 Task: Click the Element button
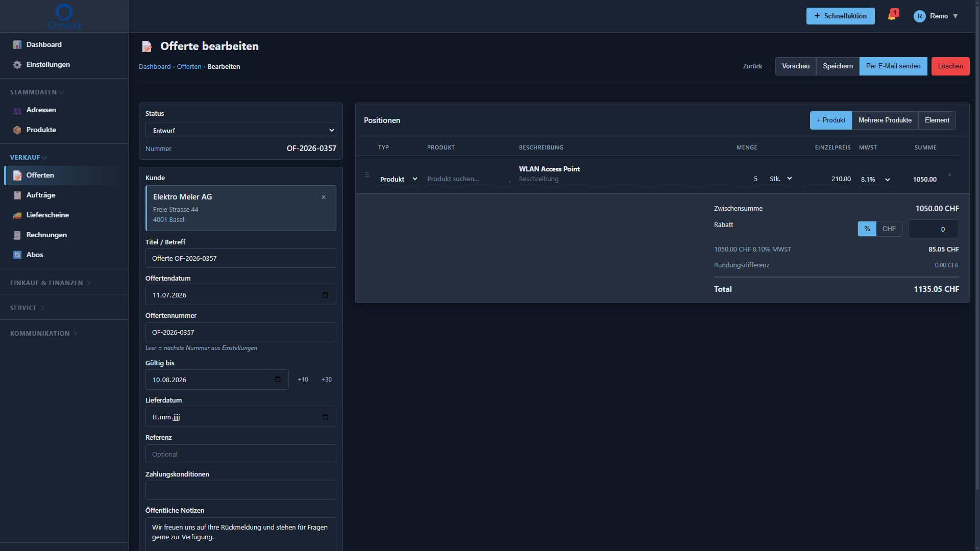click(x=937, y=120)
